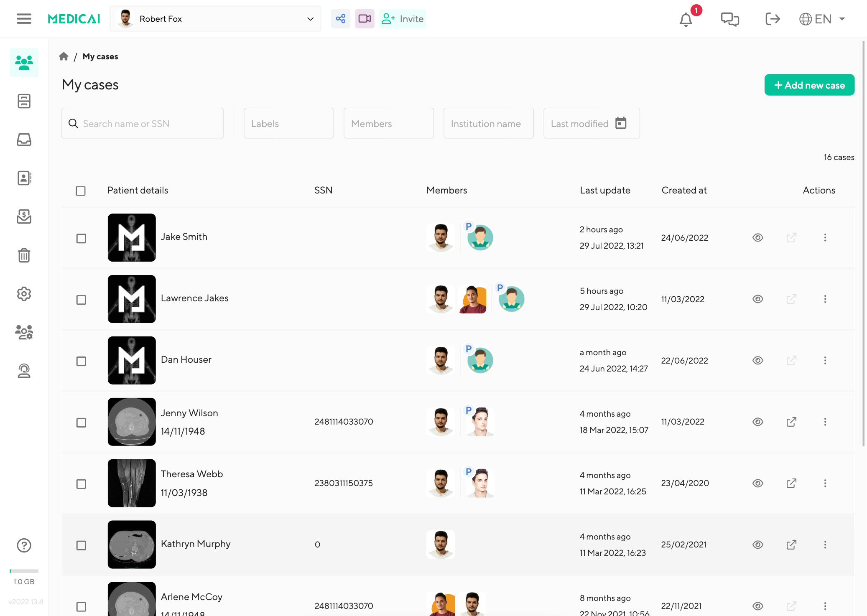Expand the EN language dropdown
Screen dimensions: 867x616
click(822, 19)
